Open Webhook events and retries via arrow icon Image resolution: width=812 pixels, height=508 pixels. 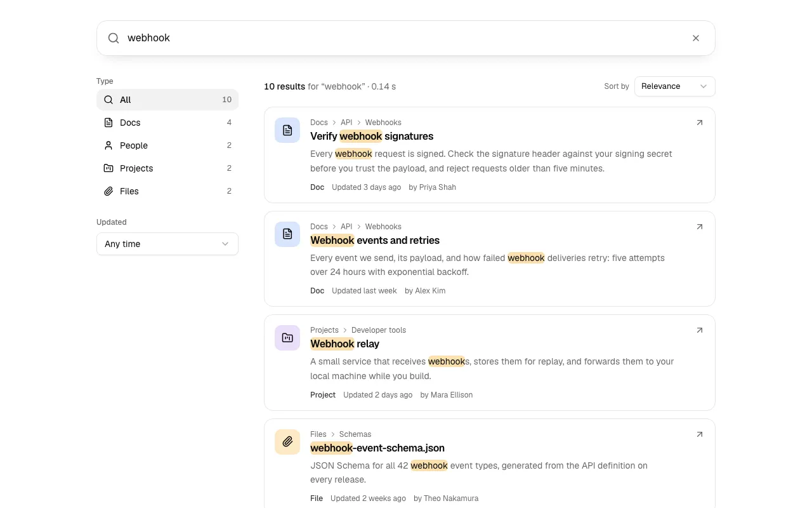click(x=700, y=227)
